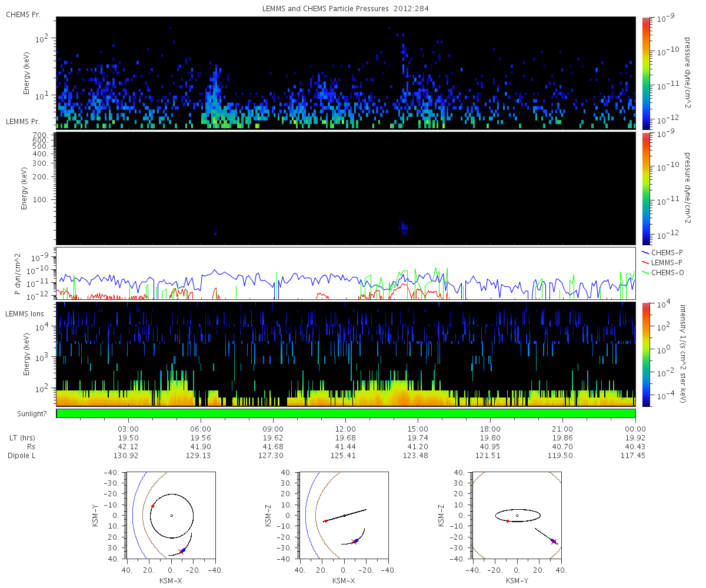Screen dimensions: 706x588
Task: Select the 21:00 time axis tick label
Action: (x=563, y=429)
